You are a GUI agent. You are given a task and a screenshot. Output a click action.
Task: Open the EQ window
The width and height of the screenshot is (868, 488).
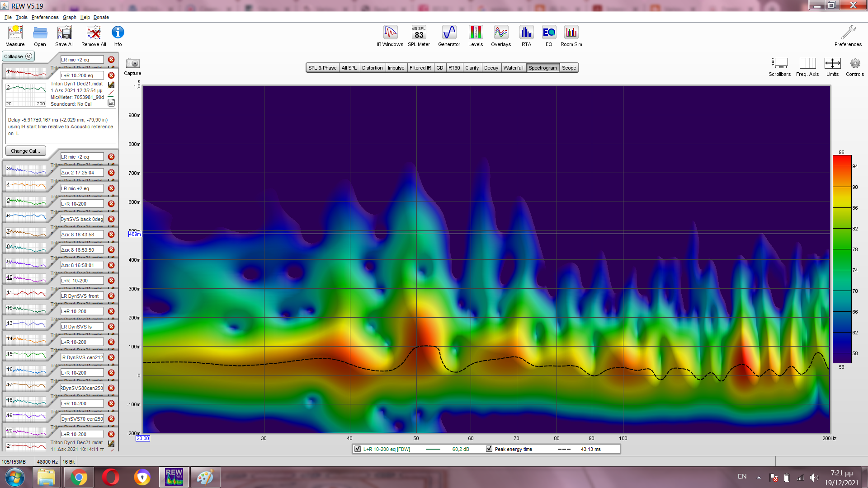[x=549, y=36]
